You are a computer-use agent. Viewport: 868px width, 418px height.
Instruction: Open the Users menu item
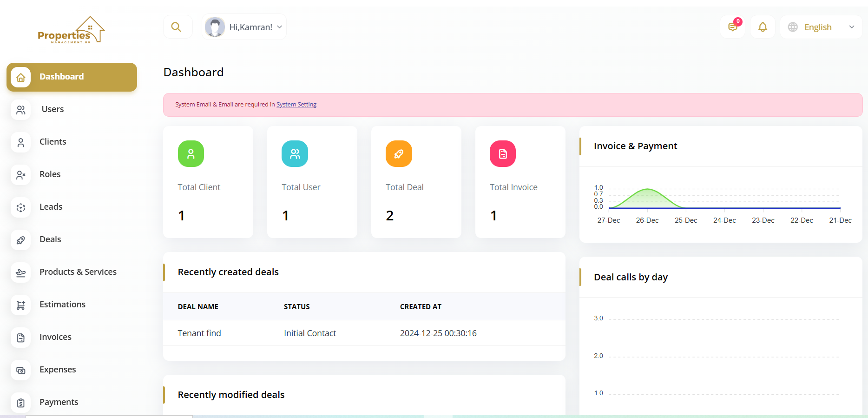tap(53, 109)
